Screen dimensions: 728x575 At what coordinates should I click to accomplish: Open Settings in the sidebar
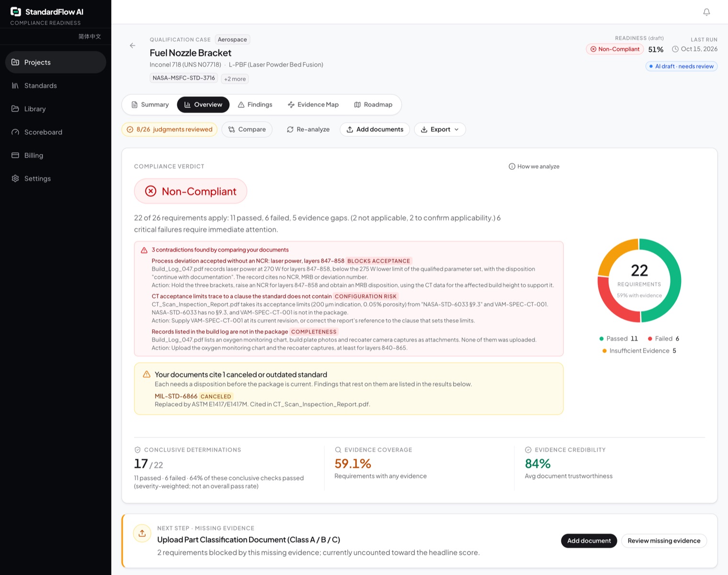pos(56,179)
